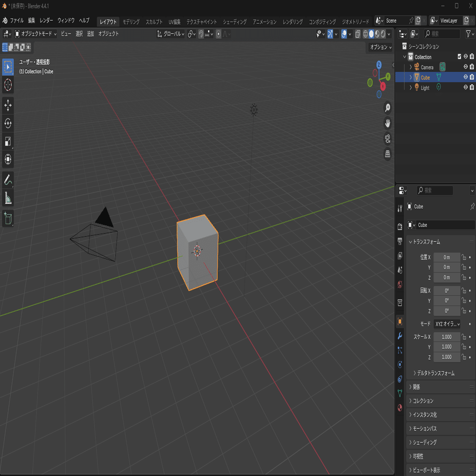The width and height of the screenshot is (476, 476).
Task: Open the 追加 menu in viewport header
Action: pyautogui.click(x=90, y=34)
